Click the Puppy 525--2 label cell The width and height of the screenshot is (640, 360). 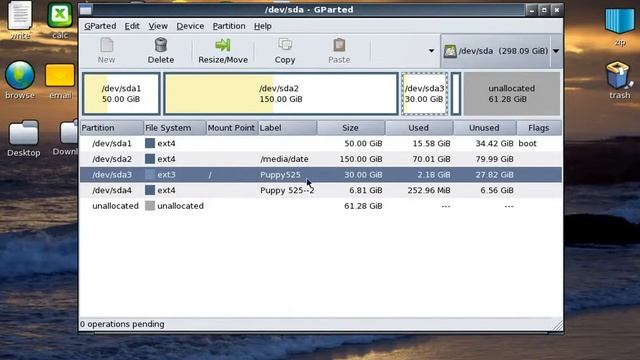coord(287,190)
